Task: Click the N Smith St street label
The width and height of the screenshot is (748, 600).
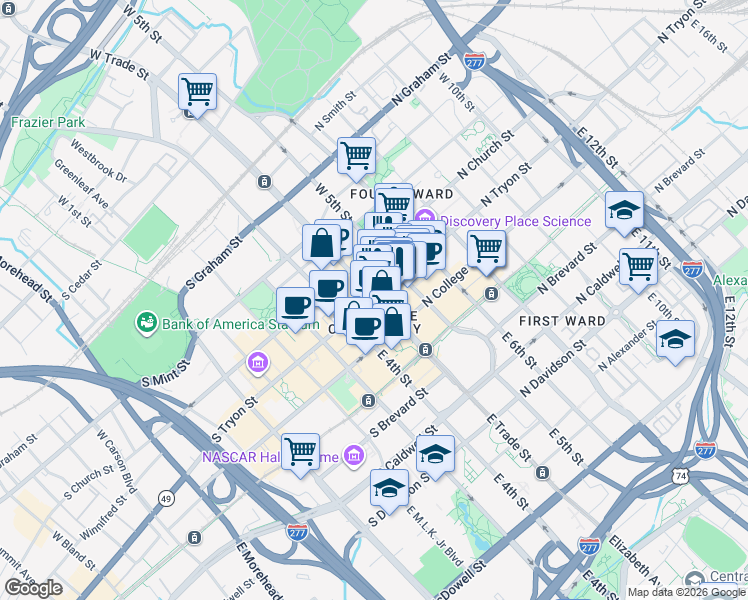Action: point(336,111)
